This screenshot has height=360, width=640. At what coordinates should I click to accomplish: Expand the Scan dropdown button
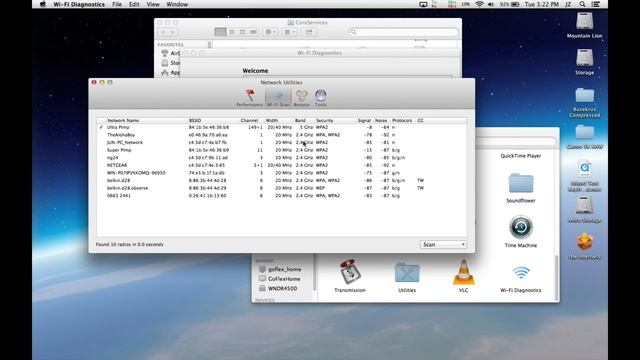pyautogui.click(x=443, y=244)
